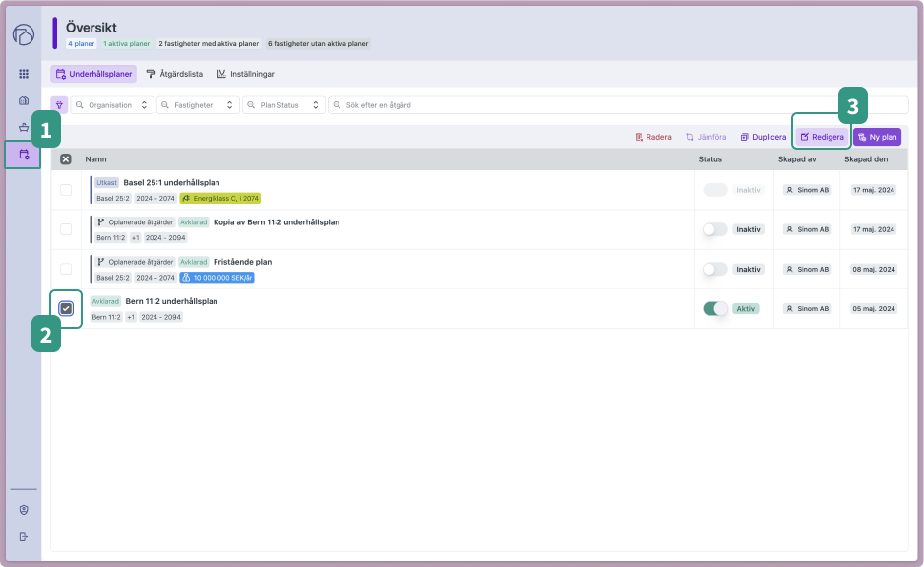
Task: Click the Jämföra button
Action: point(706,137)
